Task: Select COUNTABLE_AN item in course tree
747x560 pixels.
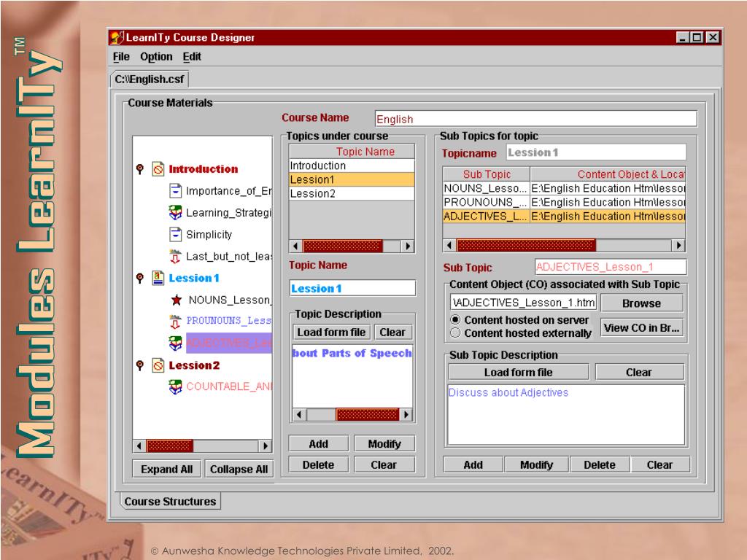Action: 229,386
